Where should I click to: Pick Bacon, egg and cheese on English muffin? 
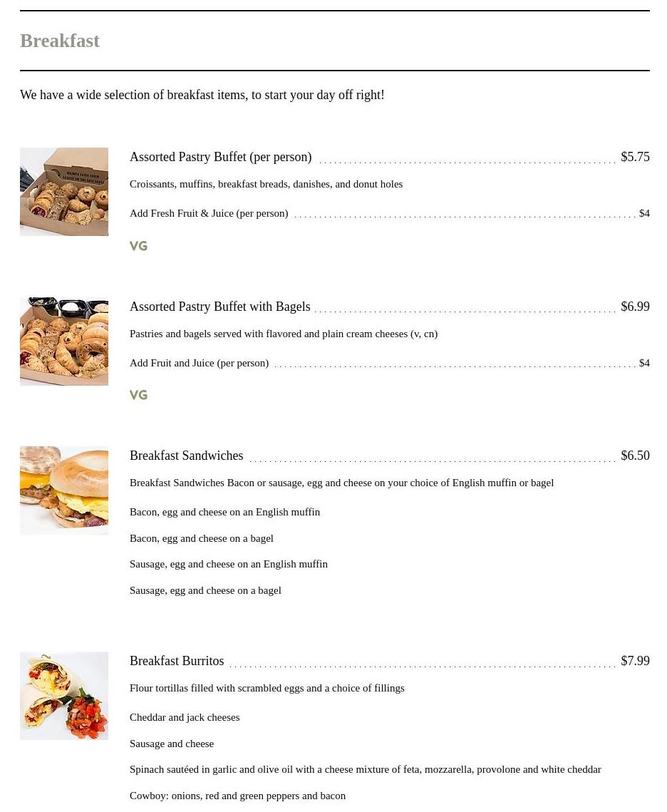tap(224, 512)
